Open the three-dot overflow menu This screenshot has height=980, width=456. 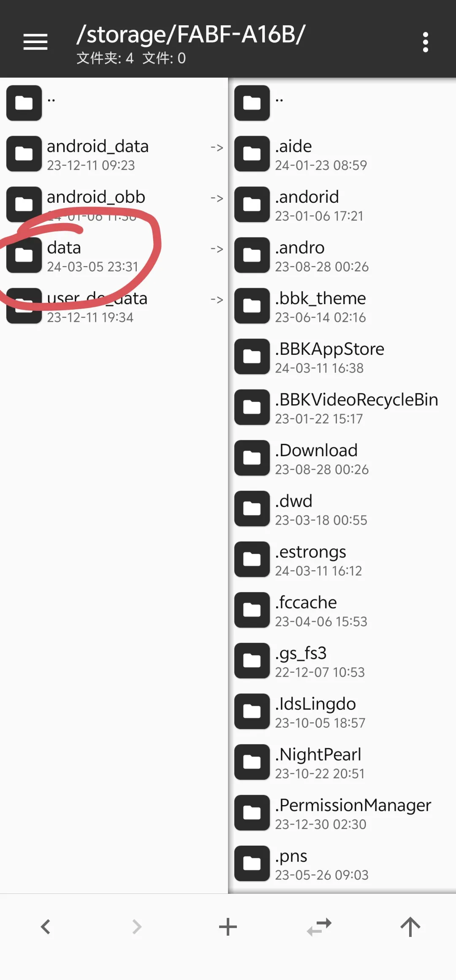pyautogui.click(x=426, y=42)
